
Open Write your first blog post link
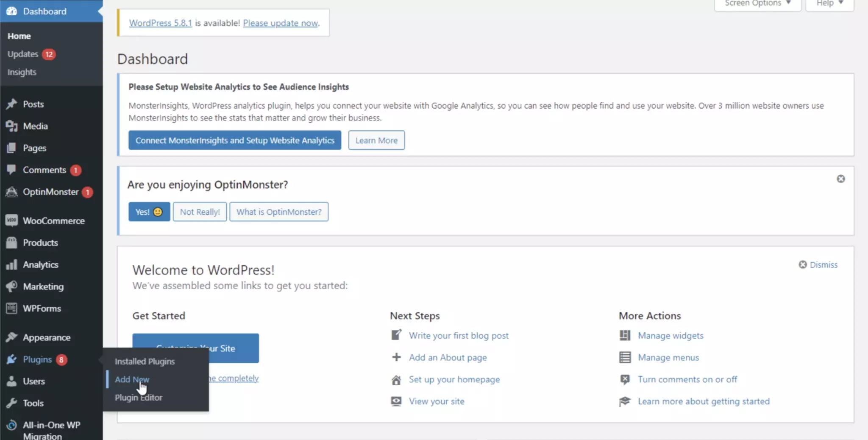459,335
